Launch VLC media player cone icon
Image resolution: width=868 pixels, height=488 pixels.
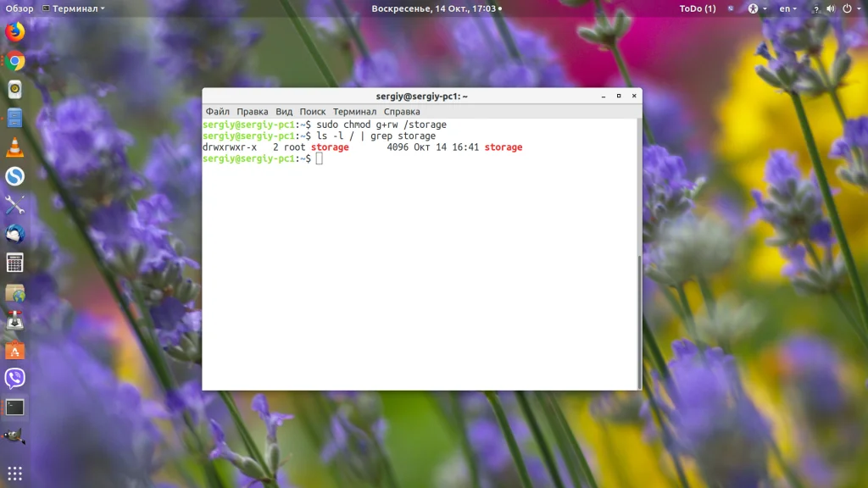[x=15, y=147]
